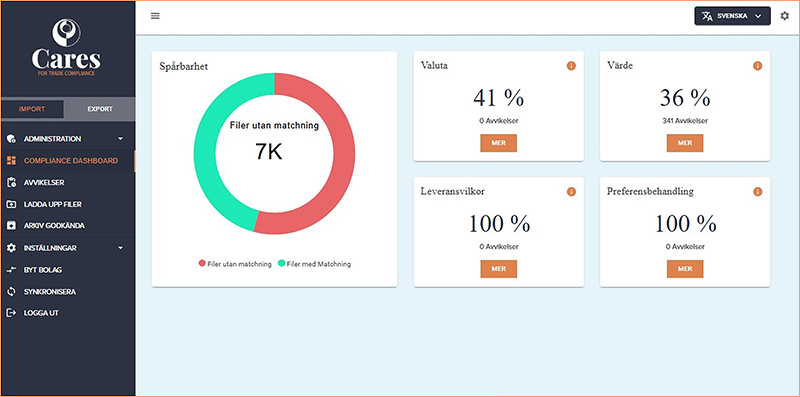Toggle Filer utan matchning legend item

coord(235,264)
